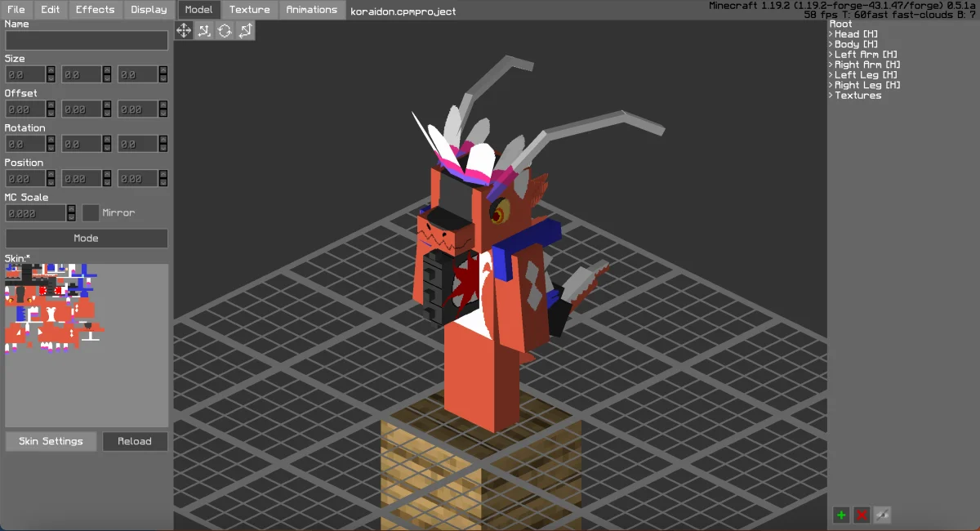
Task: Enable the Mirror checkbox
Action: click(x=91, y=213)
